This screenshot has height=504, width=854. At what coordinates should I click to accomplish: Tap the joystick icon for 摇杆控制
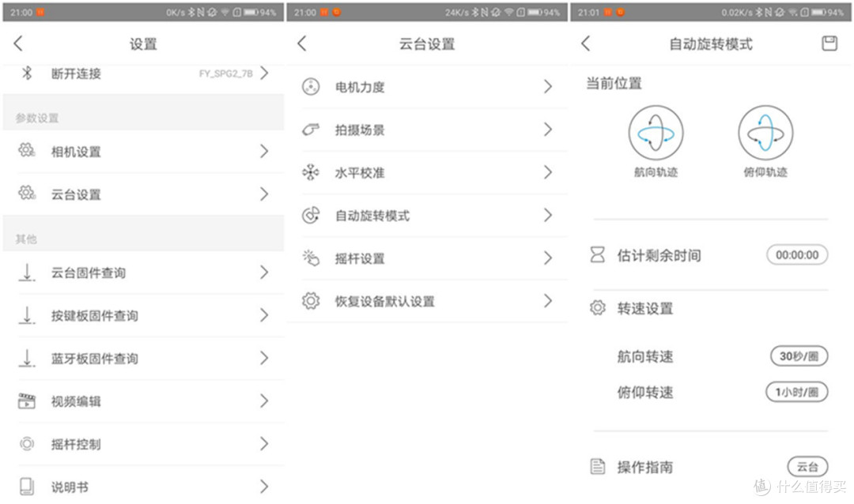pyautogui.click(x=27, y=444)
